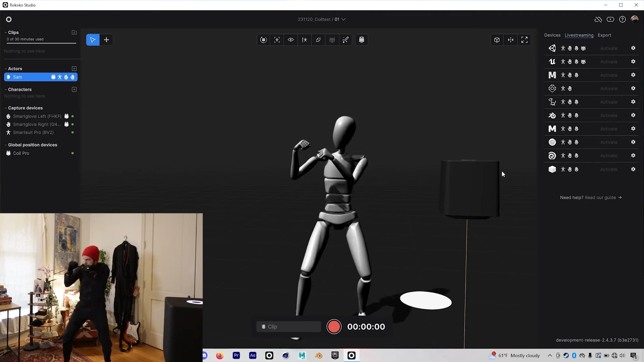Click the face capture mask icon in toolbar
This screenshot has height=362, width=644.
(332, 40)
